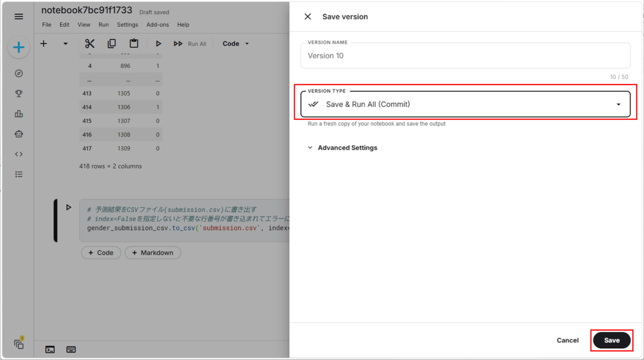Open the Home compass icon in sidebar

[19, 73]
